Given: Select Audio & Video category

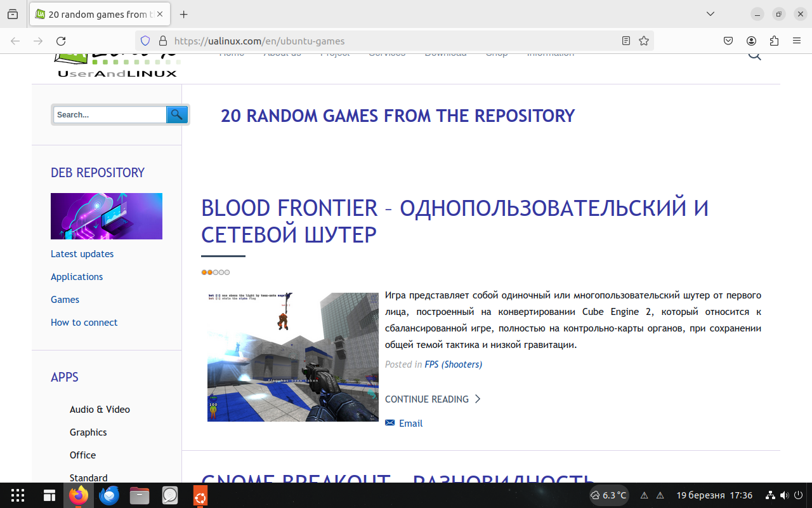Looking at the screenshot, I should (x=100, y=410).
